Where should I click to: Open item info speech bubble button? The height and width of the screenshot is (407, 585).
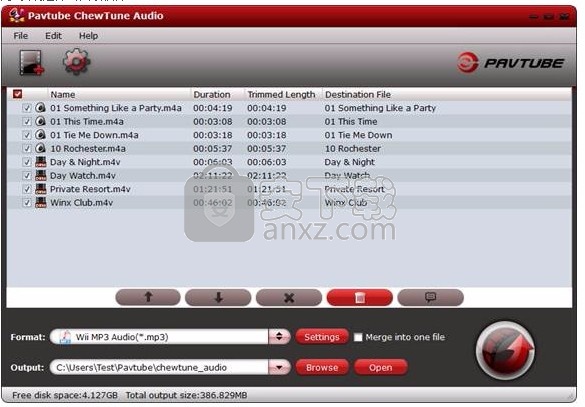pyautogui.click(x=431, y=297)
